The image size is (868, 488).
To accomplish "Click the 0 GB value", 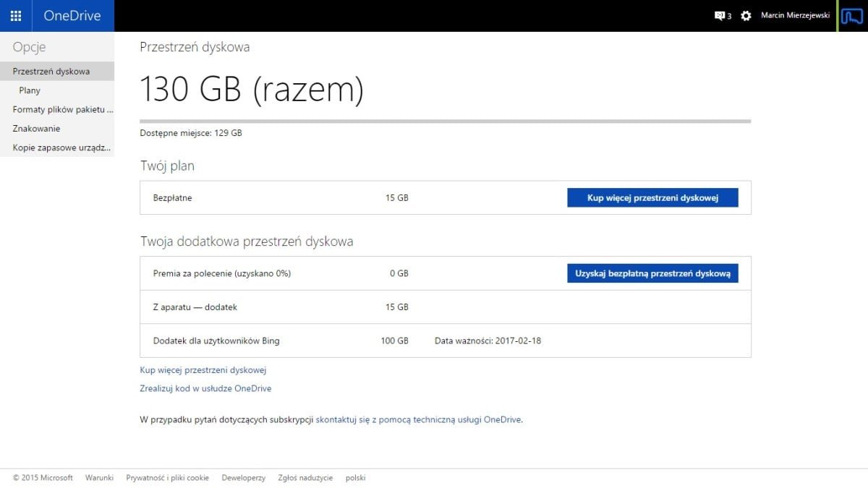I will tap(399, 273).
